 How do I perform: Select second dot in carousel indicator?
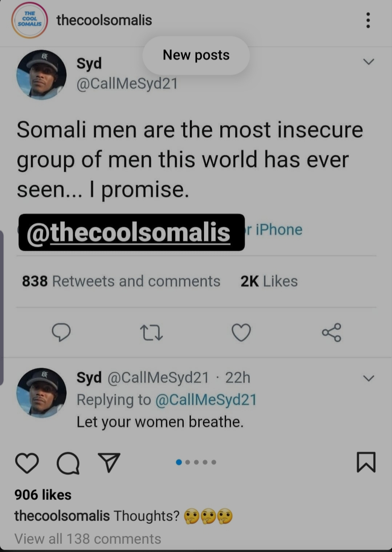click(188, 462)
